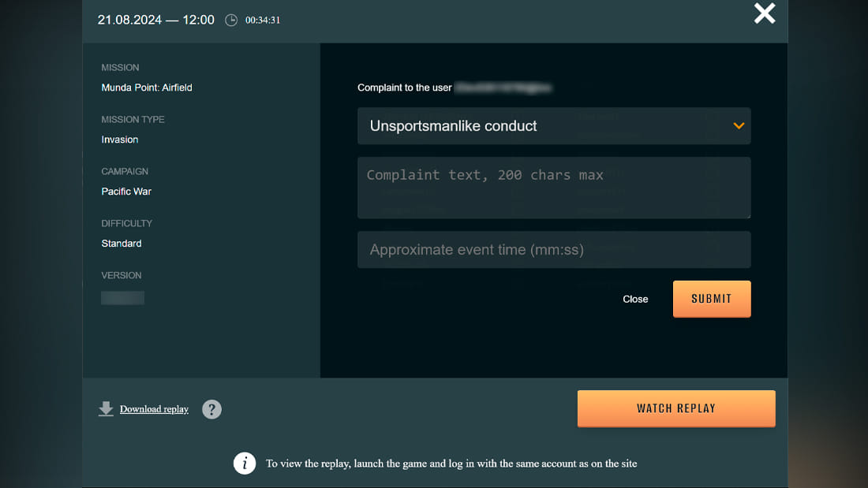Click the Pacific War campaign value
This screenshot has width=868, height=488.
pos(126,192)
